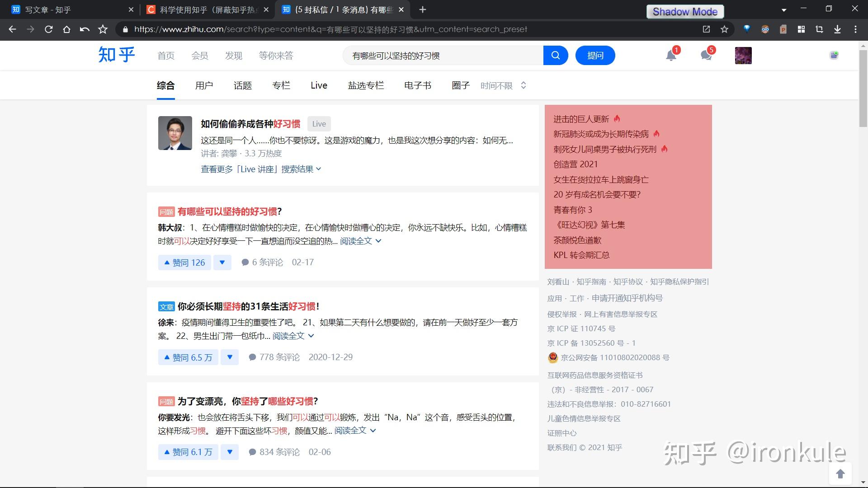Click the extension icon at page top right

coord(834,55)
